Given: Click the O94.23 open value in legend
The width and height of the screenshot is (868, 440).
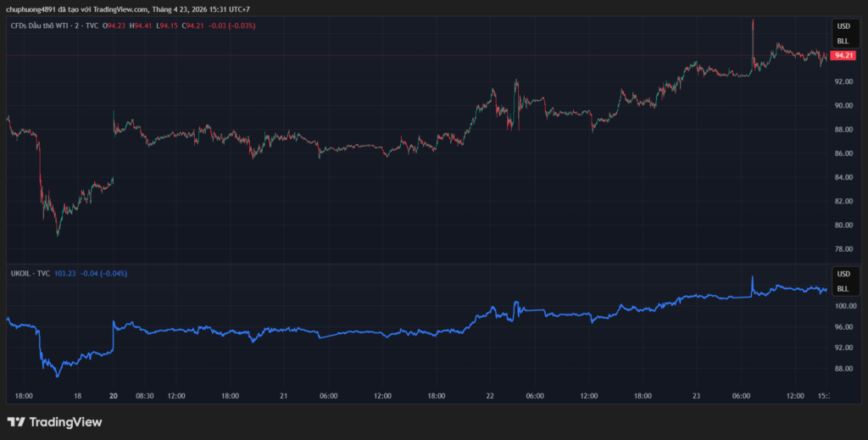Looking at the screenshot, I should click(115, 25).
